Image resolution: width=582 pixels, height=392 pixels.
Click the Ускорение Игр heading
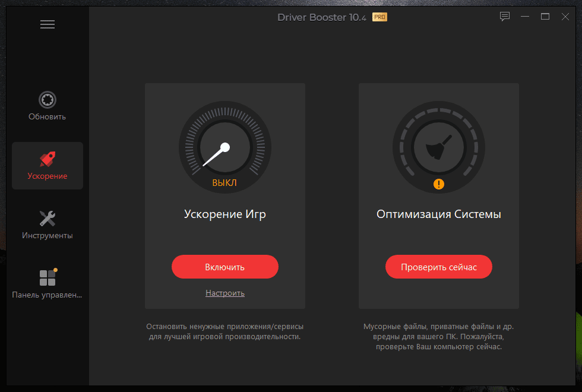pos(225,214)
